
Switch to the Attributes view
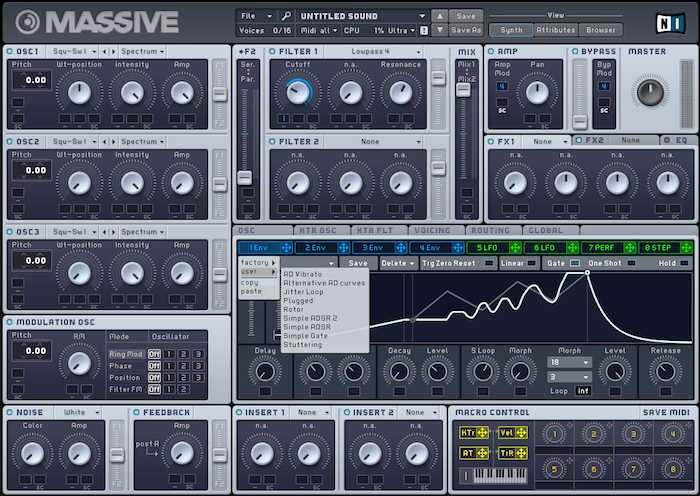(555, 30)
